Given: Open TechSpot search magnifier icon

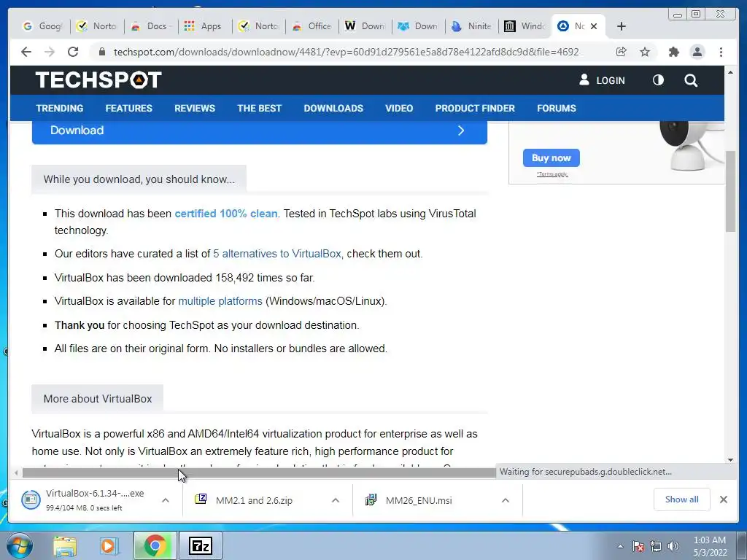Looking at the screenshot, I should click(x=691, y=80).
